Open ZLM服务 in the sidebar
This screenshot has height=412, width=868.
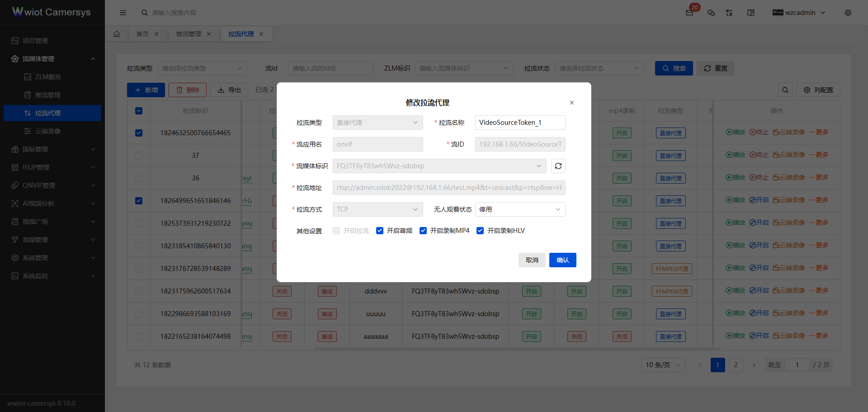(48, 77)
